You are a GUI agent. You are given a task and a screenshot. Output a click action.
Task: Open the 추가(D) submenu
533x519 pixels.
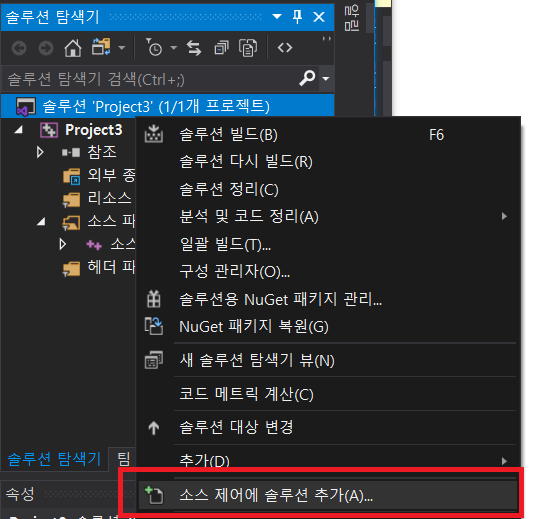328,461
